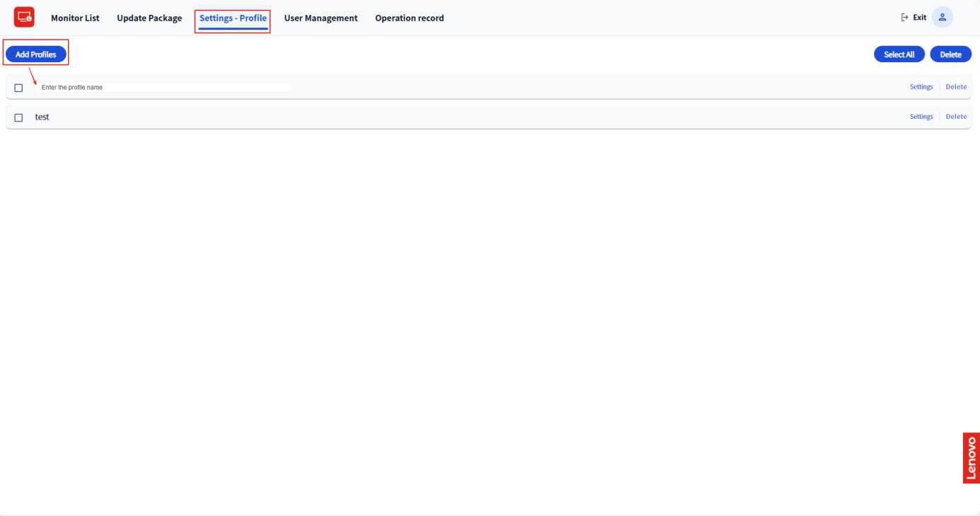Viewport: 980px width, 516px height.
Task: Click the test profile name
Action: click(x=42, y=117)
